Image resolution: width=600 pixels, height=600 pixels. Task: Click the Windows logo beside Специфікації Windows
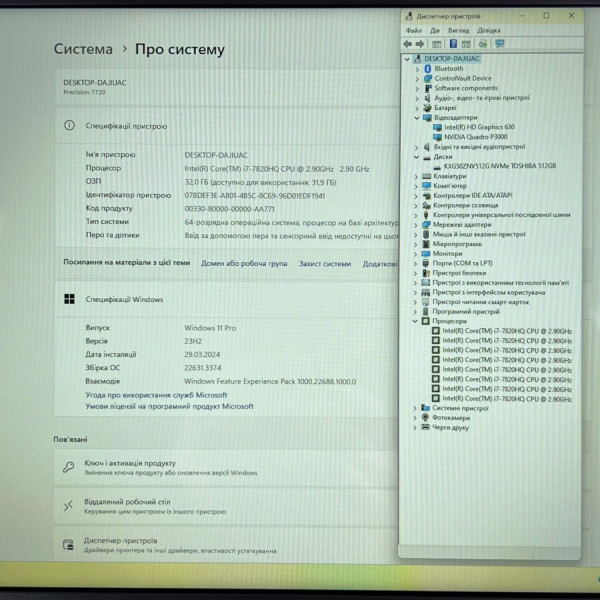[69, 299]
